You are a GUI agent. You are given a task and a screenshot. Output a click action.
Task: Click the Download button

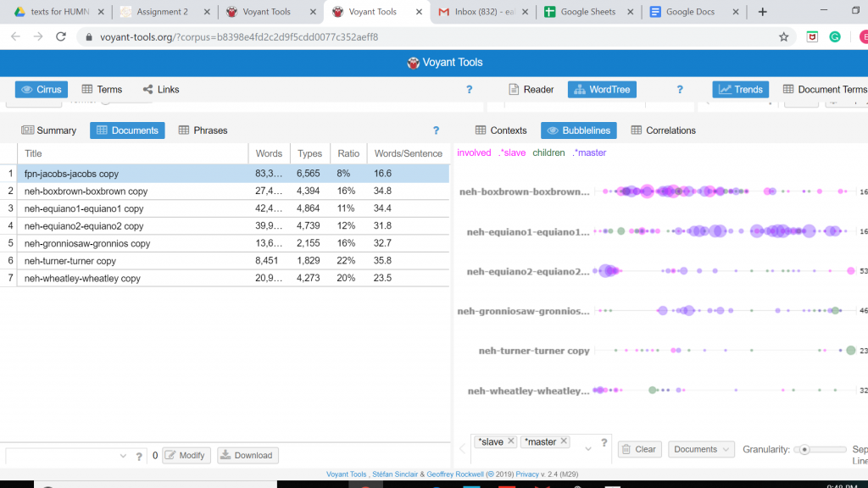point(248,455)
